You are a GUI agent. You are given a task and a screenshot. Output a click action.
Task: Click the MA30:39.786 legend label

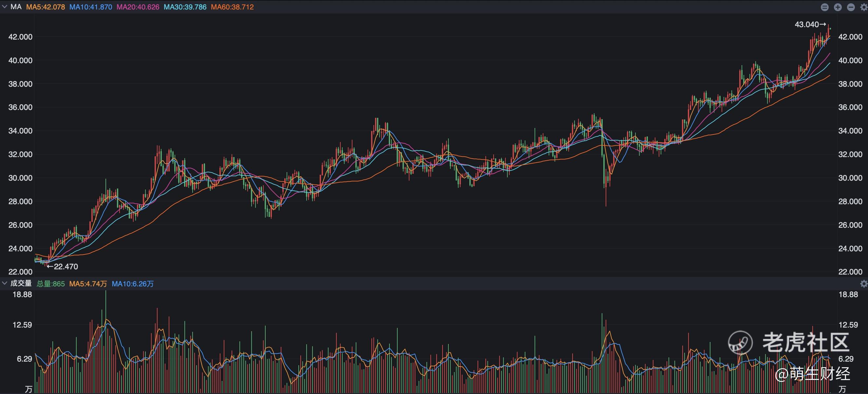click(x=185, y=7)
